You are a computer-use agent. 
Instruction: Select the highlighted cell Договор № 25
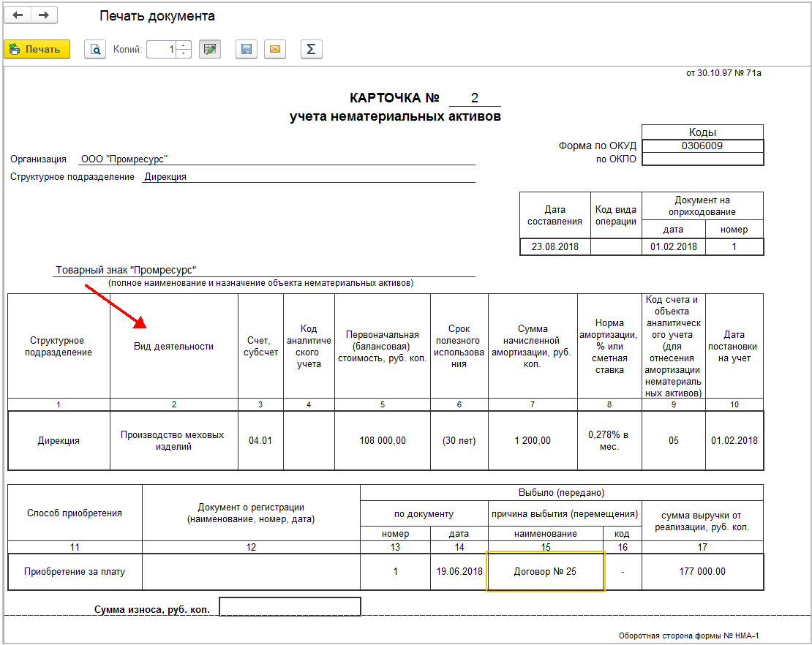[x=545, y=571]
